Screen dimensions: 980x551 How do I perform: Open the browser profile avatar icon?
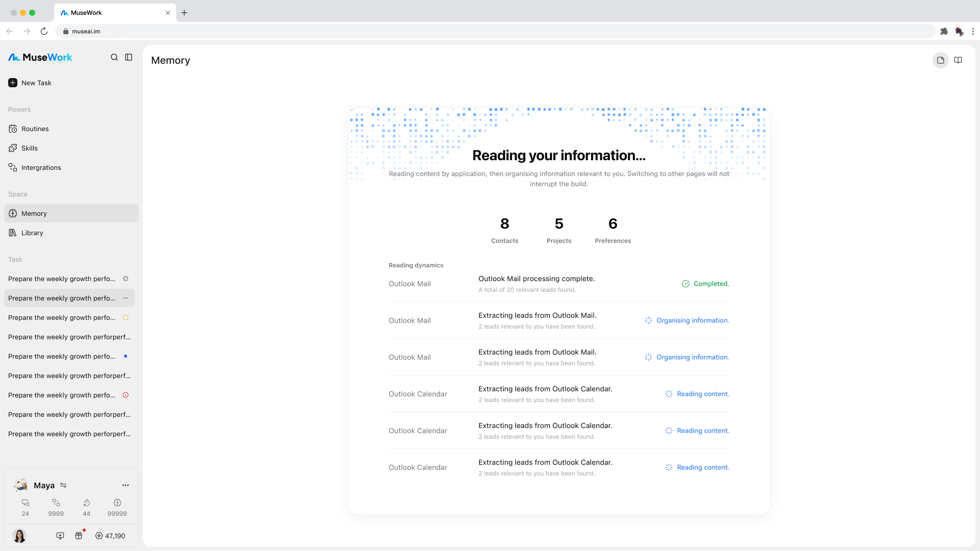[959, 31]
